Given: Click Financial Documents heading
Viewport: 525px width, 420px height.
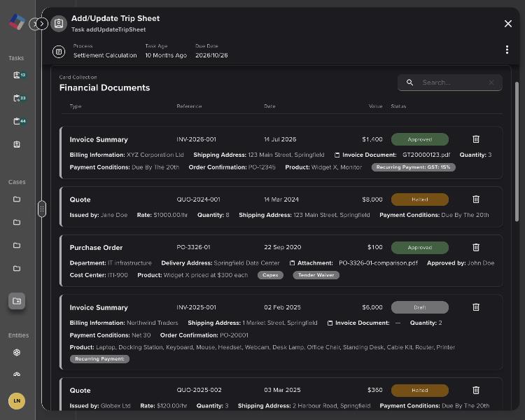Looking at the screenshot, I should click(104, 87).
